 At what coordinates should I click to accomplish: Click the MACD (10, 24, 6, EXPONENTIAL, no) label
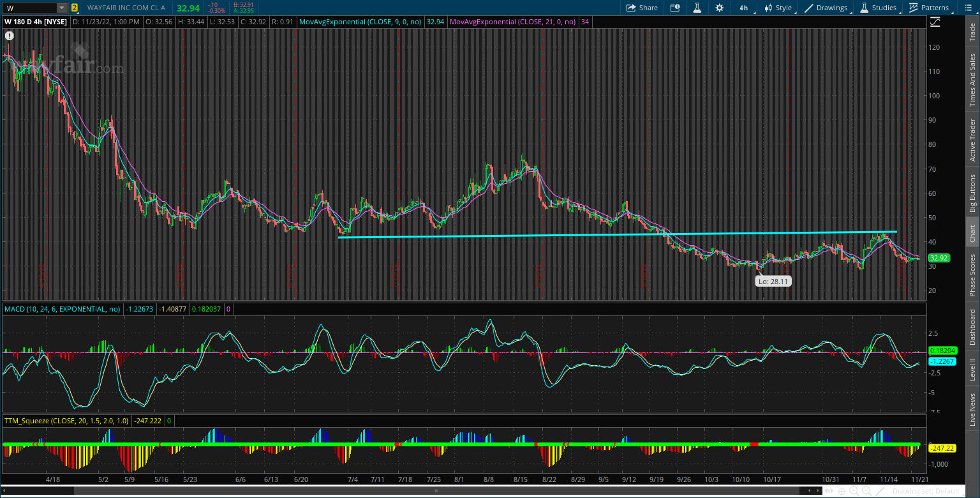coord(63,309)
